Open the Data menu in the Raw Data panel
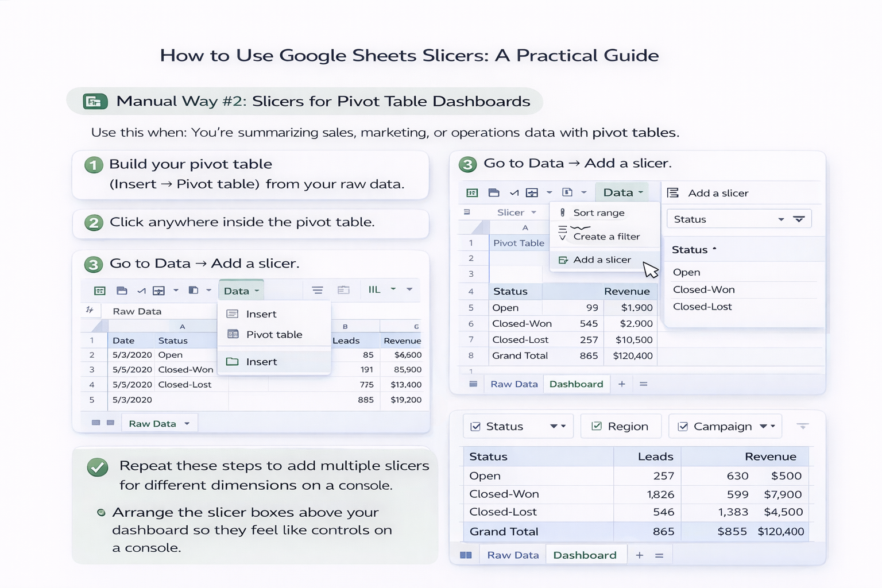This screenshot has width=882, height=588. pos(241,291)
